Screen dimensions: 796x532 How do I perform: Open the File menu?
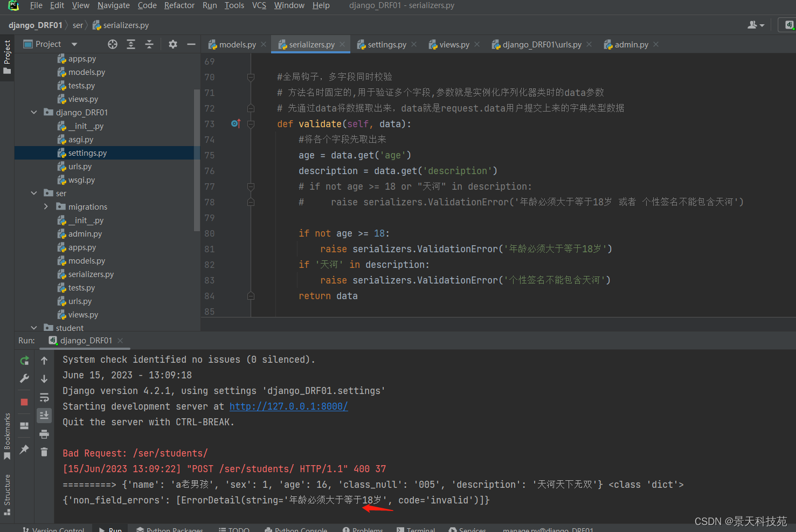pos(36,5)
